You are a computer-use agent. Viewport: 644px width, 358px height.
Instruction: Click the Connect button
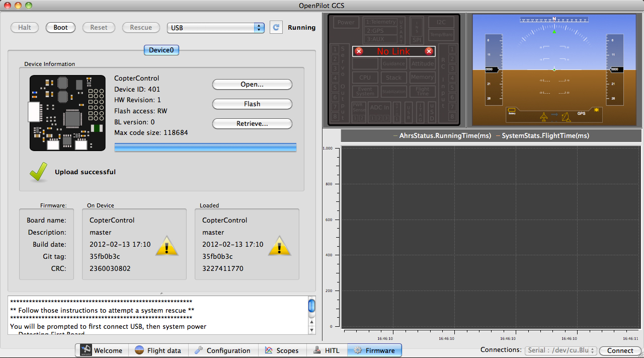click(x=620, y=350)
